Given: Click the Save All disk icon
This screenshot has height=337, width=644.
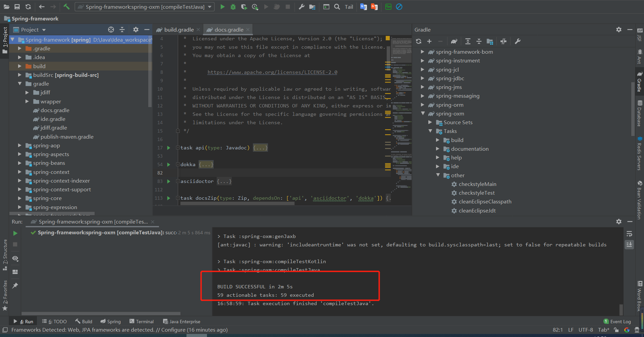Looking at the screenshot, I should 17,7.
